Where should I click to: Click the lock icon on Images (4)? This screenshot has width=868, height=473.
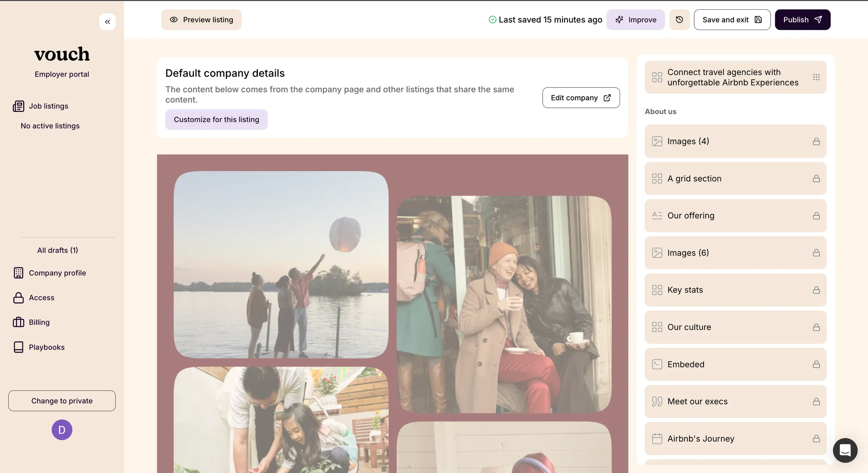pyautogui.click(x=816, y=141)
